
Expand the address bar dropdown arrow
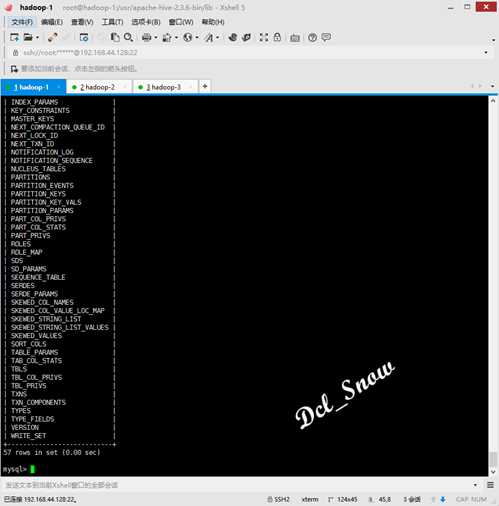[486, 53]
